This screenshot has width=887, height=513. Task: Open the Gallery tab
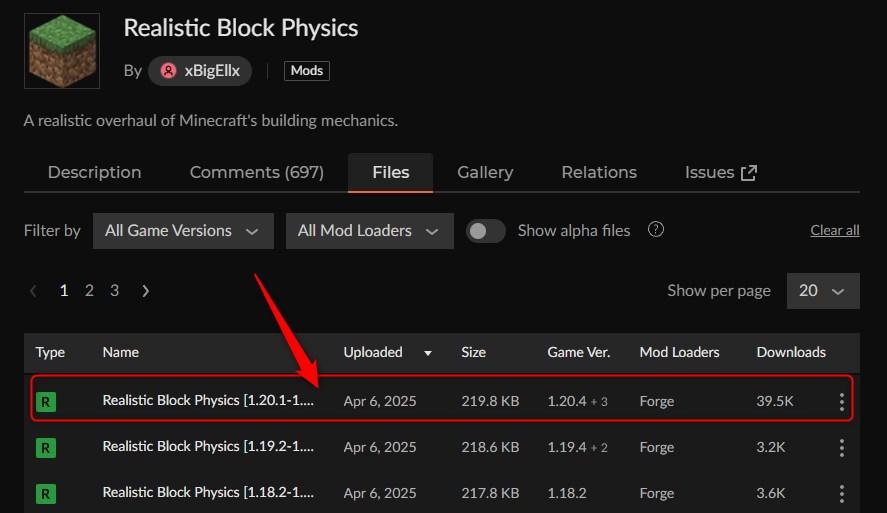click(485, 172)
